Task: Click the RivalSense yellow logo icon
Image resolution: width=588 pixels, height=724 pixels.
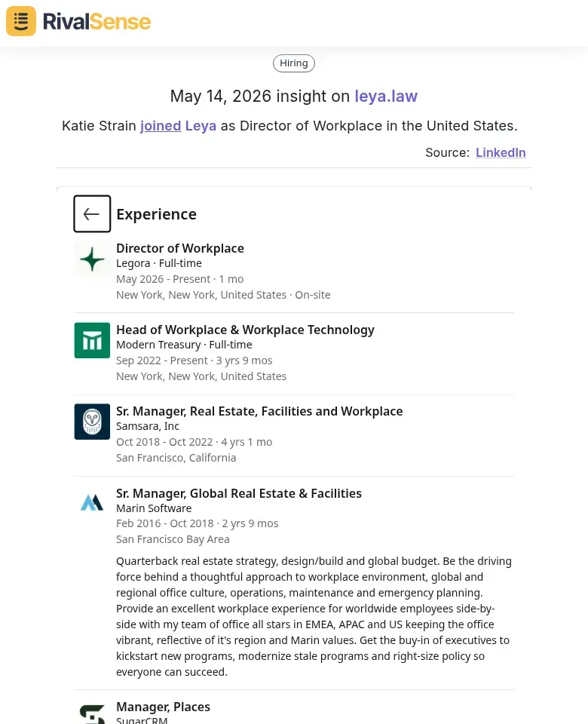Action: pos(21,21)
